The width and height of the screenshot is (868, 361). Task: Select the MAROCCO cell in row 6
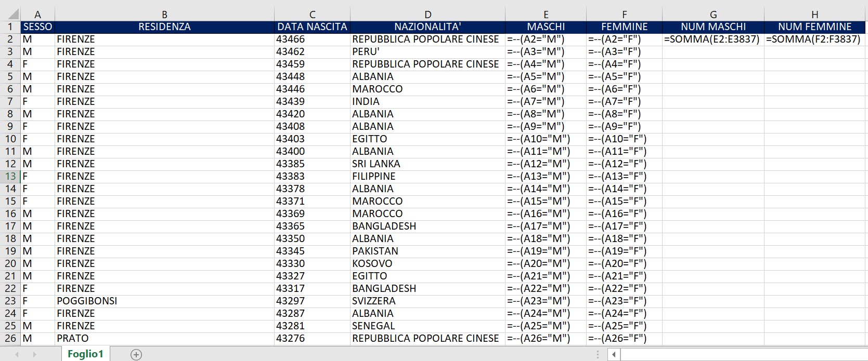tap(427, 89)
